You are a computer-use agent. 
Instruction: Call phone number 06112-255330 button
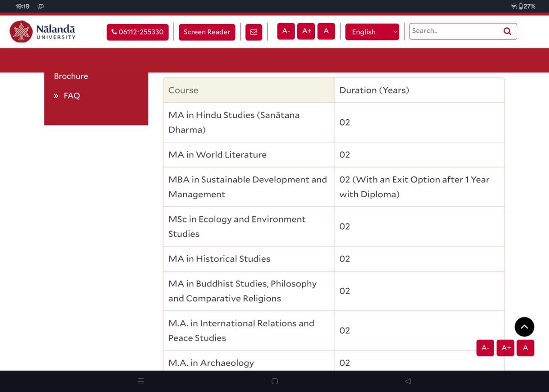point(137,32)
